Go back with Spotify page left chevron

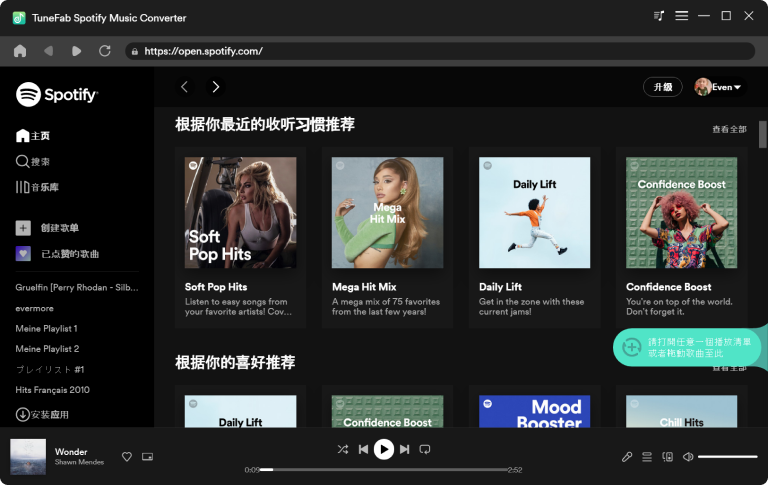click(x=185, y=87)
